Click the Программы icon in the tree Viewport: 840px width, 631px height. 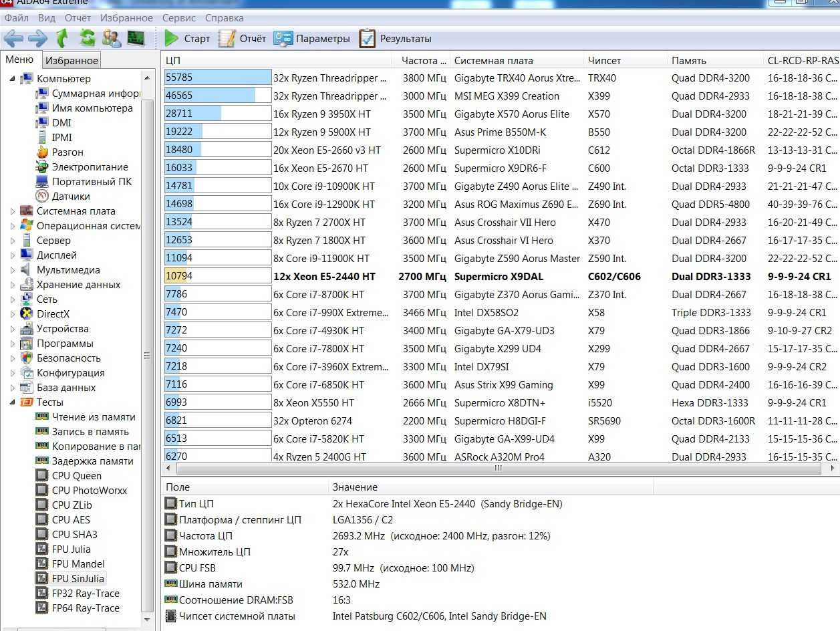tap(27, 344)
